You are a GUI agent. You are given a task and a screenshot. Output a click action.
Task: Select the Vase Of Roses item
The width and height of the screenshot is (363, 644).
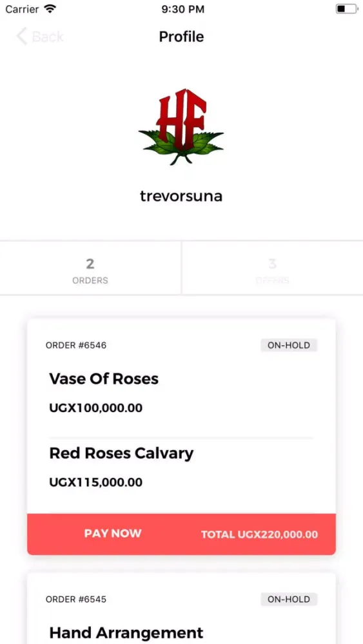click(x=104, y=379)
